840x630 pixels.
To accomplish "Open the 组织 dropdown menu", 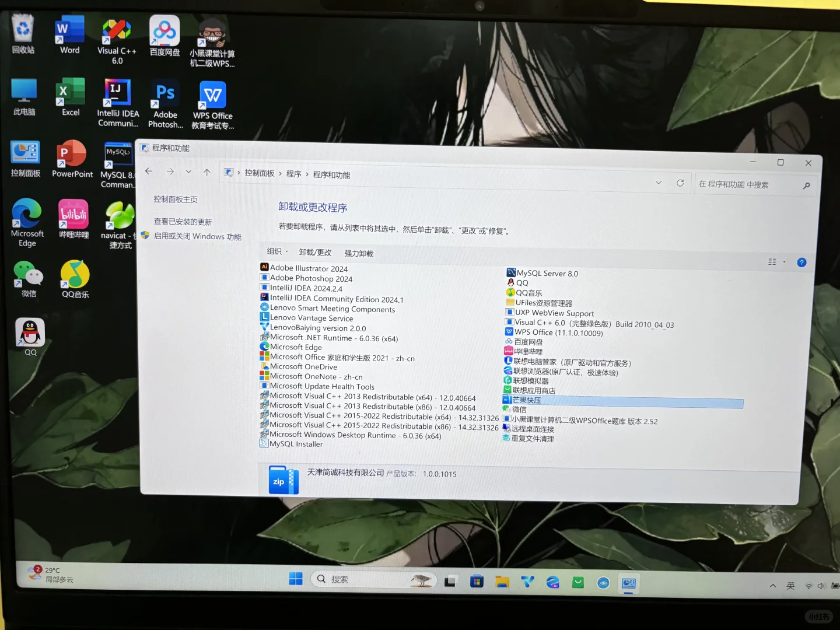I will coord(277,251).
